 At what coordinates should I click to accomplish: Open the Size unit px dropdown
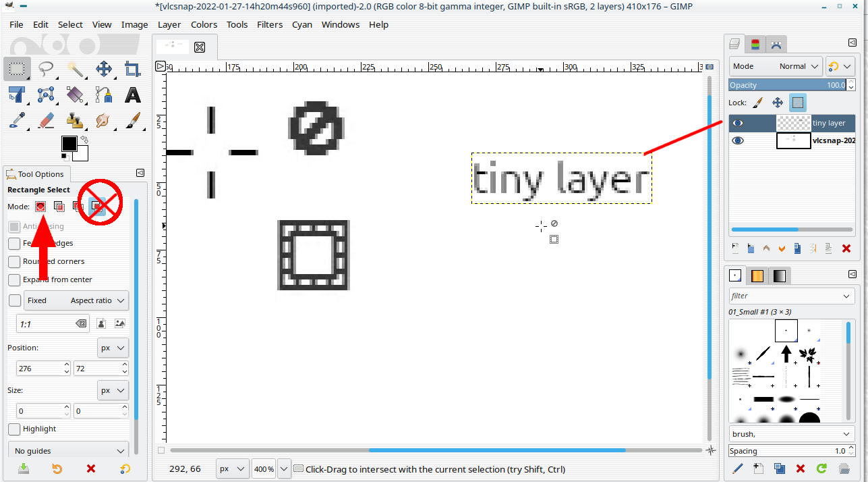[113, 390]
